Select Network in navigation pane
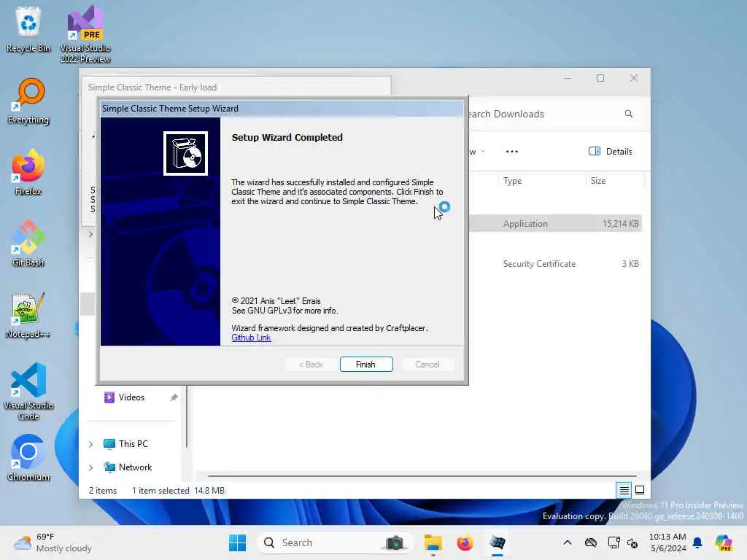Screen dimensions: 747x560 135,467
